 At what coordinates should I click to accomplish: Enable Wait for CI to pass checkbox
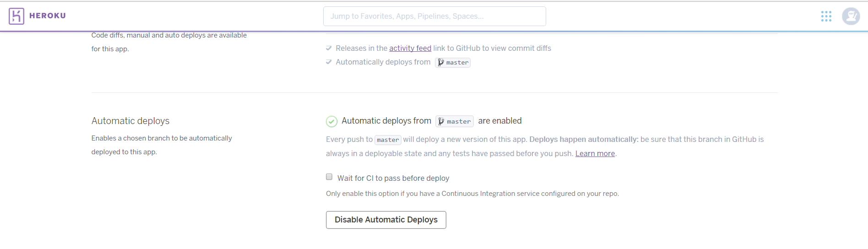329,177
